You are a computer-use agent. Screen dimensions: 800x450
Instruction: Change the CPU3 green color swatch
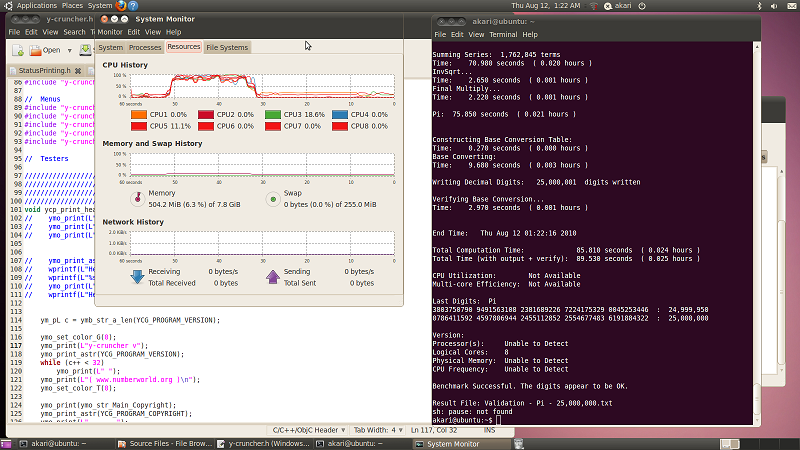pyautogui.click(x=274, y=115)
